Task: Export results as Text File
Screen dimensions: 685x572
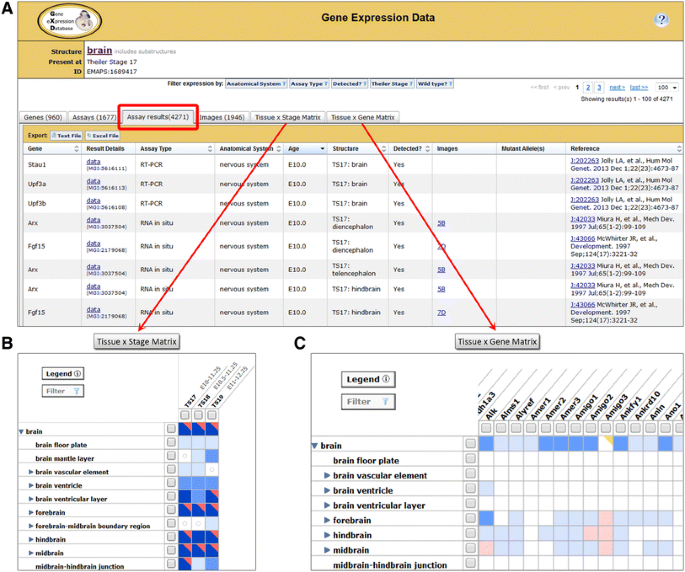Action: [x=66, y=134]
